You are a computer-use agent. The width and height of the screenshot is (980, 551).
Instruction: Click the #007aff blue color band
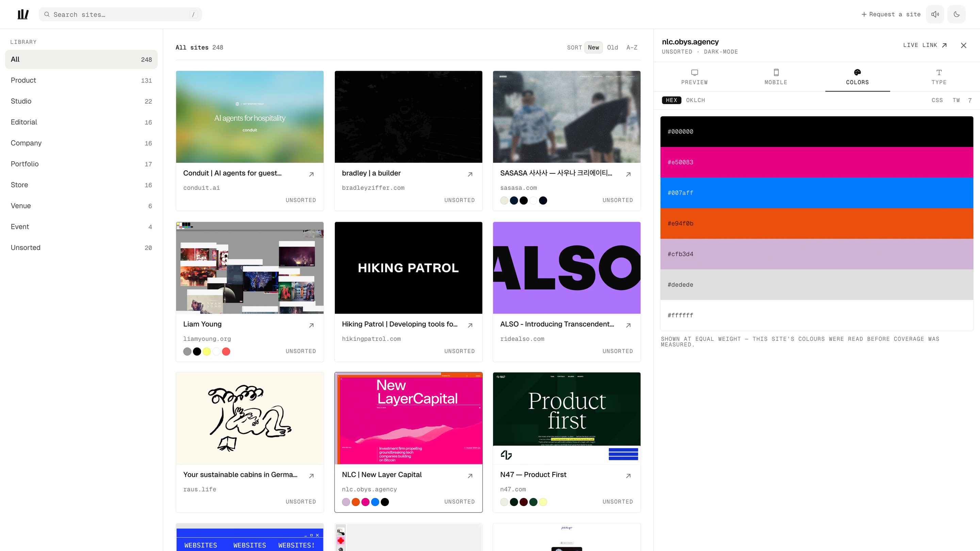coord(816,193)
